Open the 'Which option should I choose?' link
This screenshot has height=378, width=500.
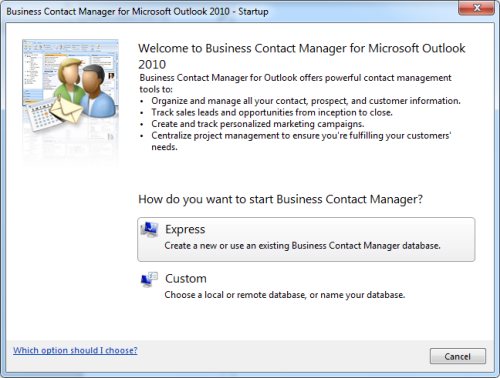pyautogui.click(x=75, y=350)
